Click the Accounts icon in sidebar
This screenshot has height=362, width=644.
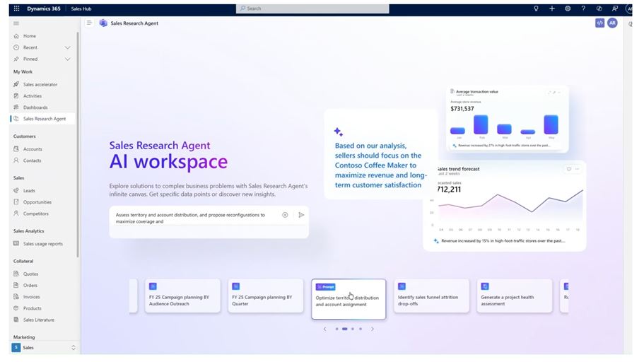tap(16, 148)
